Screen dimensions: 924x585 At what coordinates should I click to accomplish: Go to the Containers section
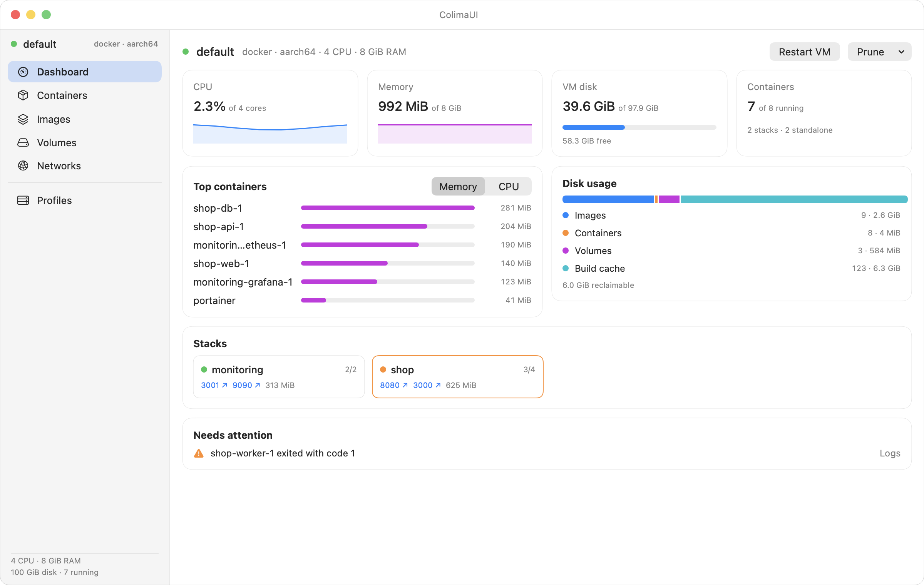[85, 95]
